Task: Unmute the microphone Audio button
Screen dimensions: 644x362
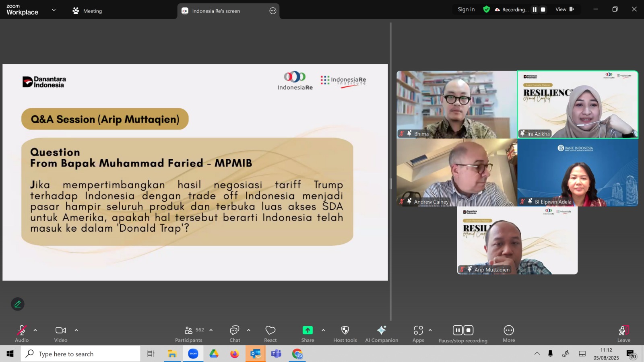Action: point(22,334)
